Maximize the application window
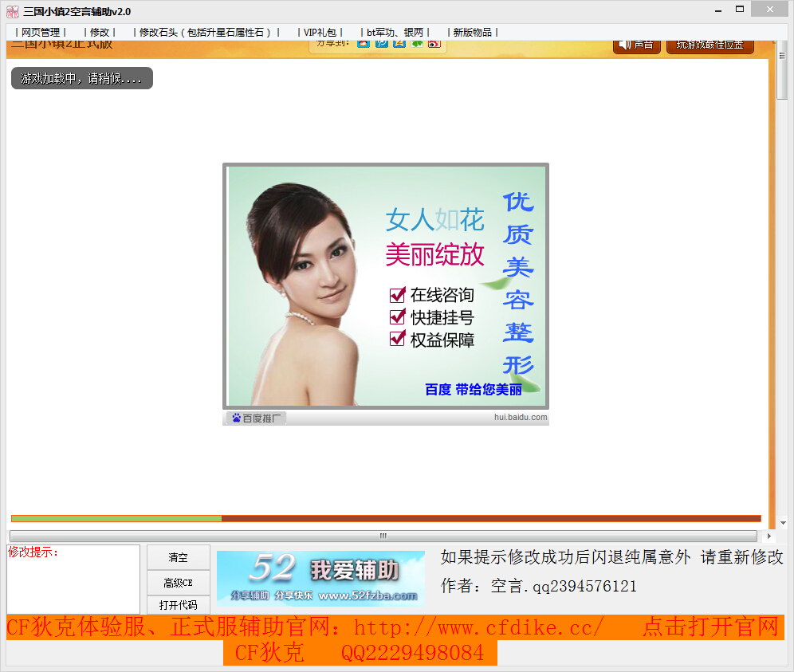Image resolution: width=794 pixels, height=672 pixels. pos(740,10)
